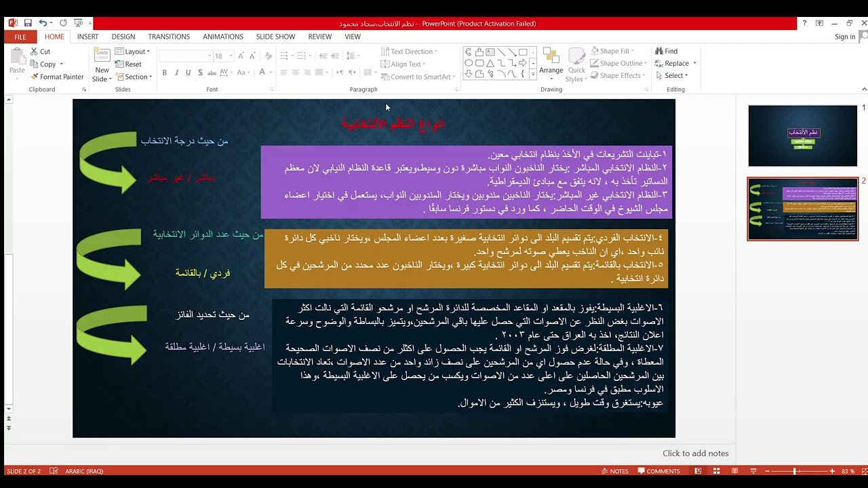Viewport: 868px width, 488px height.
Task: Open the font name combo box
Action: [186, 56]
